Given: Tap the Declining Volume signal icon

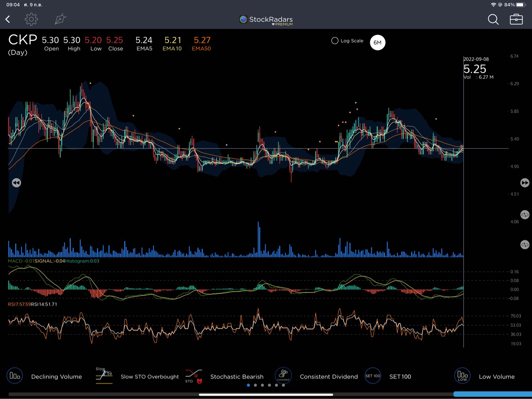Looking at the screenshot, I should 15,376.
